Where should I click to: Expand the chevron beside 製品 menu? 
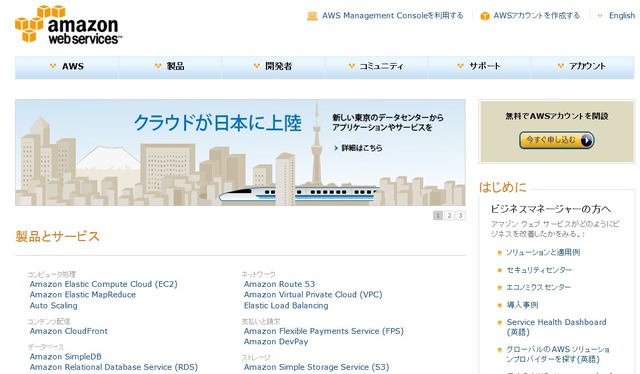(x=158, y=66)
